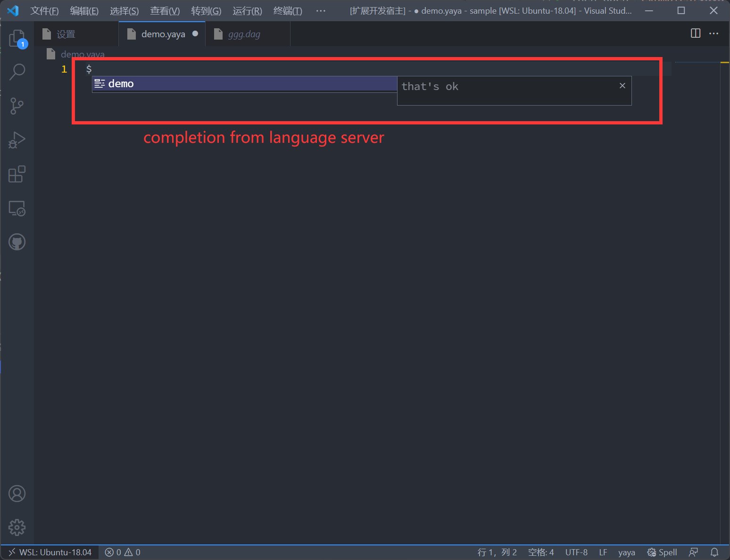Click the unsaved dot on demo.yaya tab
The image size is (730, 560).
tap(195, 33)
